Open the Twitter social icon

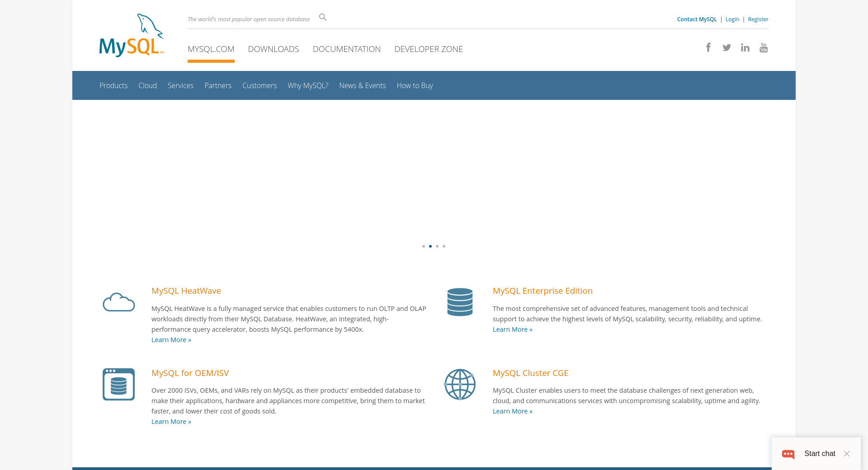tap(726, 47)
